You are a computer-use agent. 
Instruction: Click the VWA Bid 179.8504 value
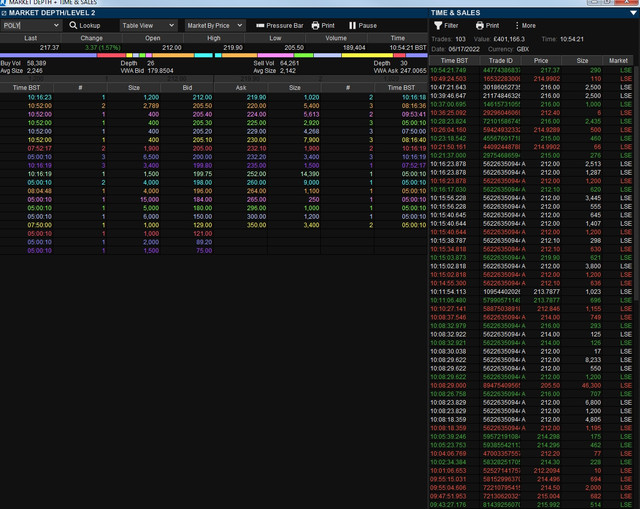click(x=160, y=71)
